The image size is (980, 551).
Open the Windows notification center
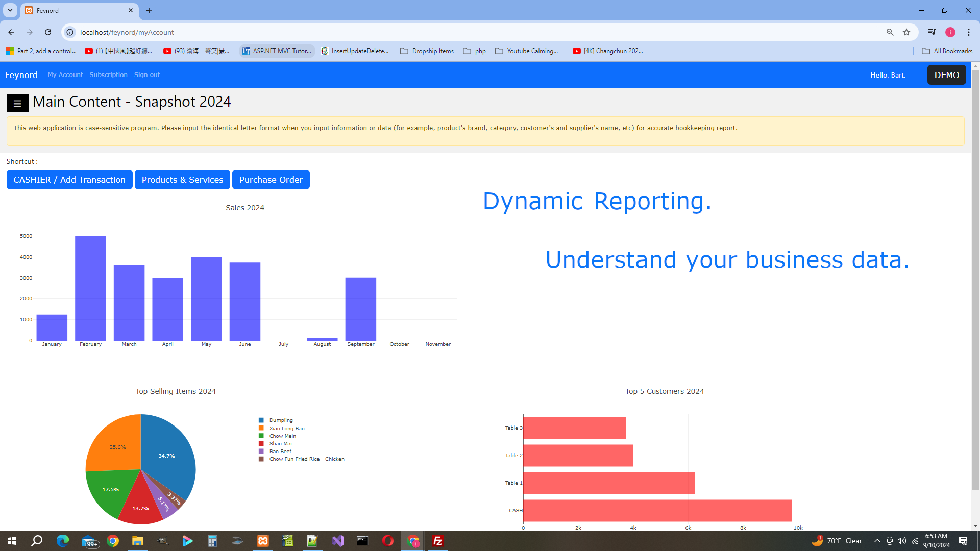(963, 541)
